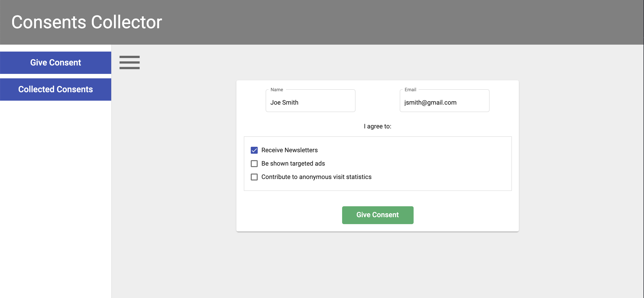
Task: Click the I agree to heading
Action: click(x=378, y=126)
